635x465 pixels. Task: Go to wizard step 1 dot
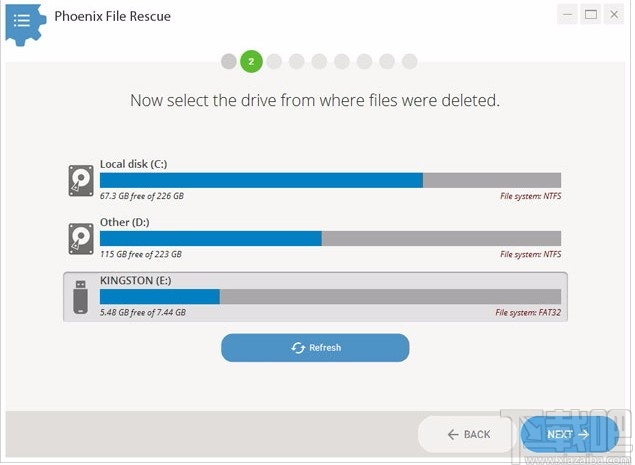[x=229, y=62]
